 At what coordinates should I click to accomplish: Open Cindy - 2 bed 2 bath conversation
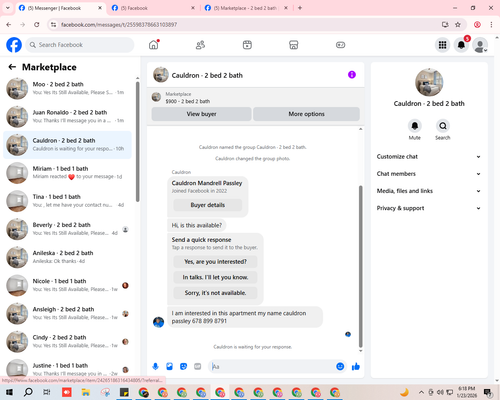click(67, 341)
